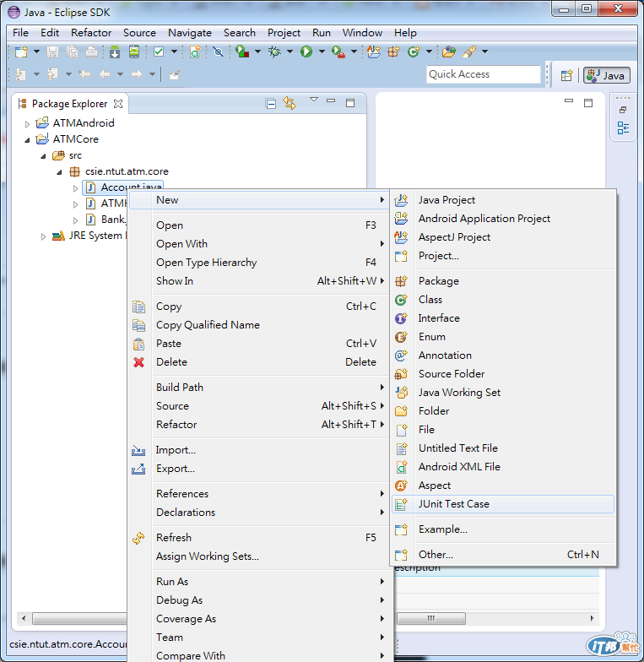Viewport: 644px width, 662px height.
Task: Click the Aspect submenu icon
Action: pyautogui.click(x=401, y=486)
